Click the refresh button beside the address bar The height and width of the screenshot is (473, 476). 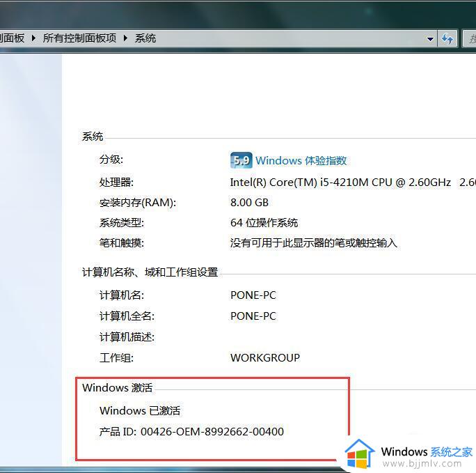pos(447,38)
